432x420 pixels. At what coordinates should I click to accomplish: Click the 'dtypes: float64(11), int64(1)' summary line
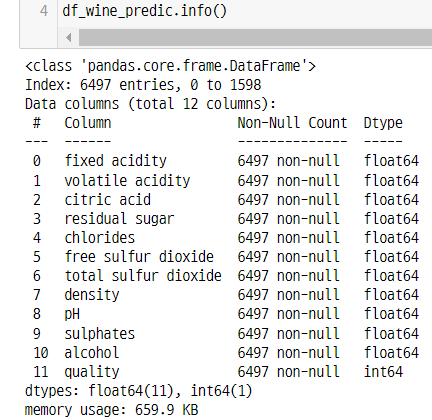tap(139, 391)
